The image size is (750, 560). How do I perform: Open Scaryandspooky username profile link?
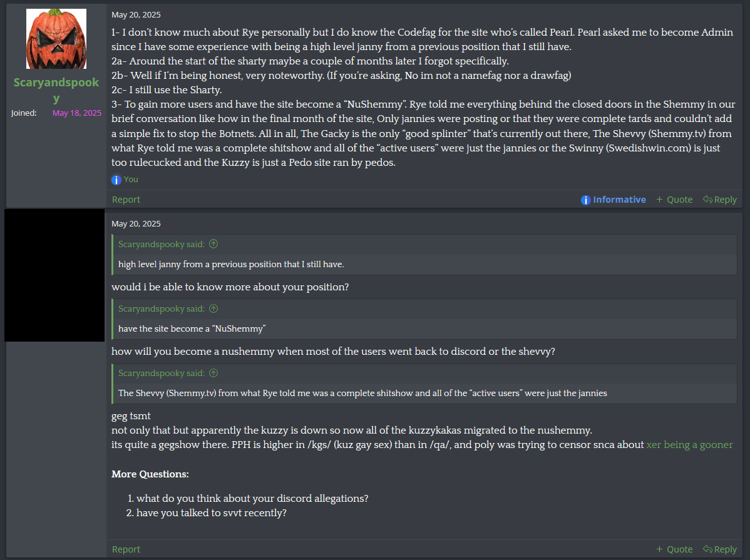pos(56,90)
